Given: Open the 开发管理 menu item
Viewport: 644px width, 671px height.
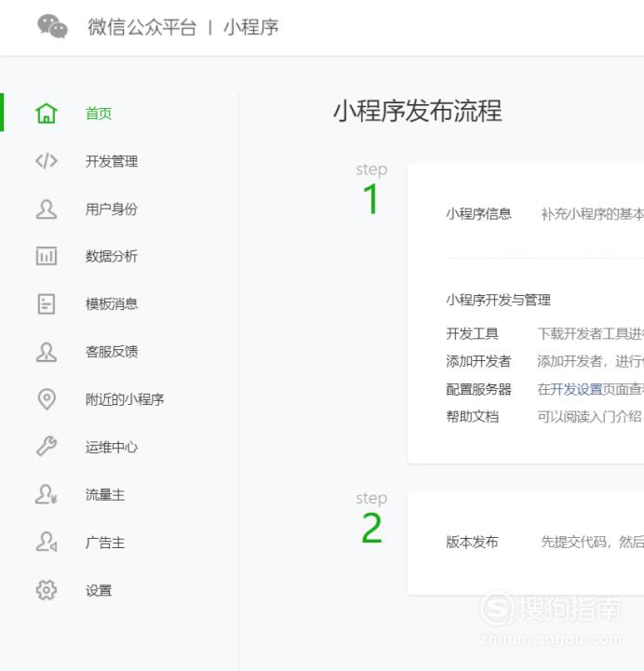Looking at the screenshot, I should click(x=112, y=161).
